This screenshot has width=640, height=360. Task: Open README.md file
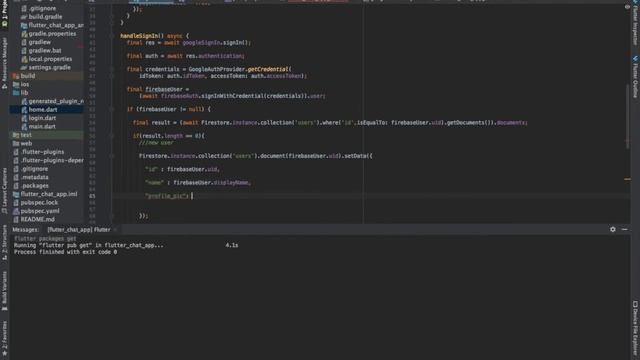click(38, 220)
